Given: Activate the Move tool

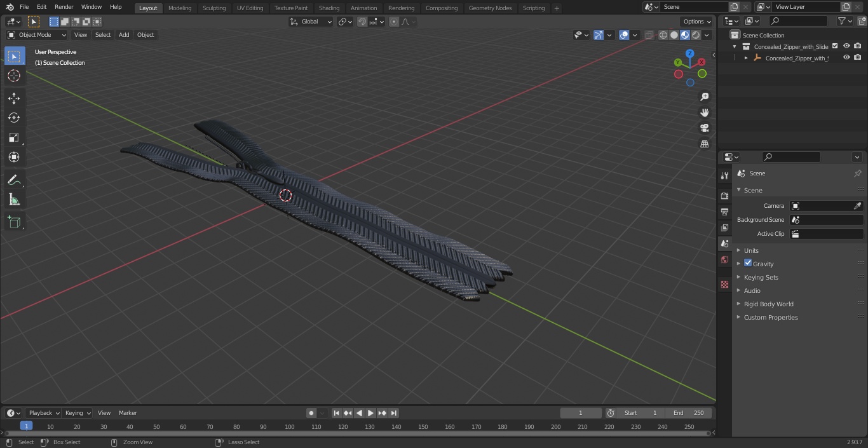Looking at the screenshot, I should [14, 98].
